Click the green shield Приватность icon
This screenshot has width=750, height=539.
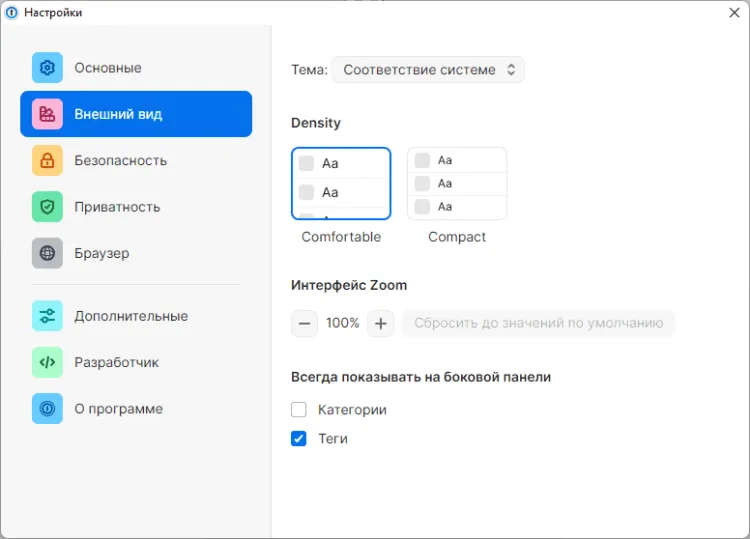click(47, 207)
